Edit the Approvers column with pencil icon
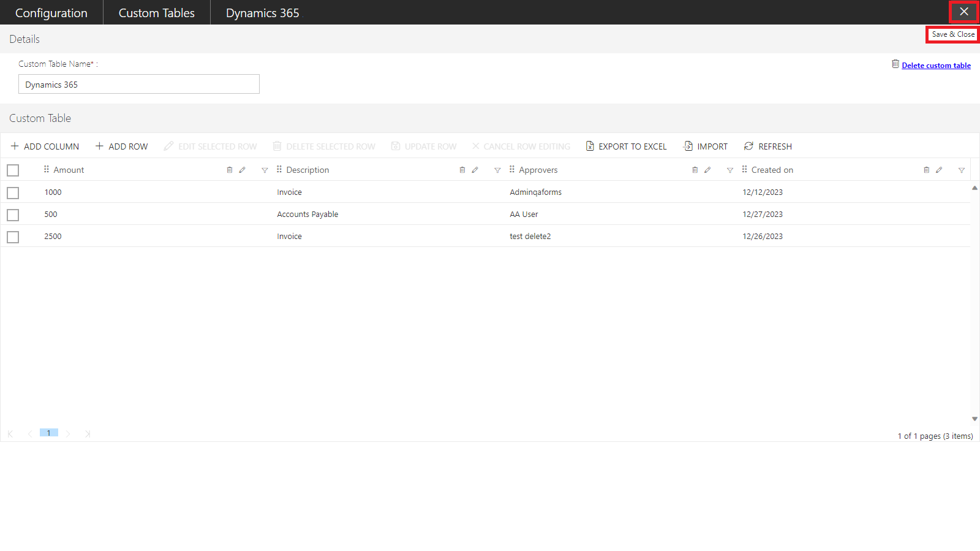Image resolution: width=980 pixels, height=551 pixels. click(x=708, y=170)
